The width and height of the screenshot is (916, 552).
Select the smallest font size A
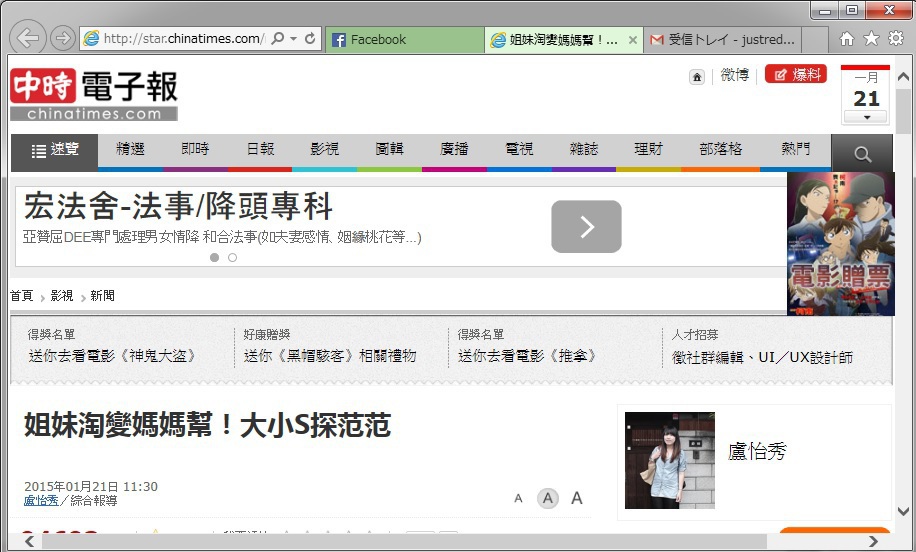pyautogui.click(x=518, y=499)
